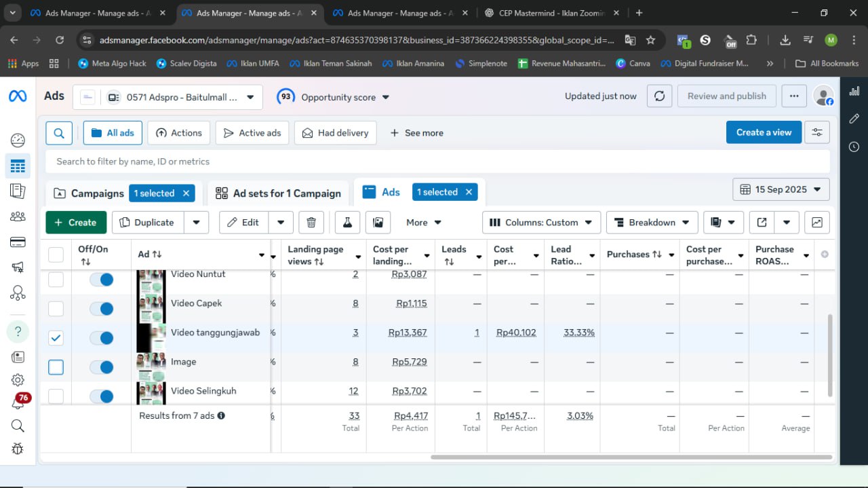Screen dimensions: 868x488
Task: Check the Image ad checkbox
Action: 56,367
